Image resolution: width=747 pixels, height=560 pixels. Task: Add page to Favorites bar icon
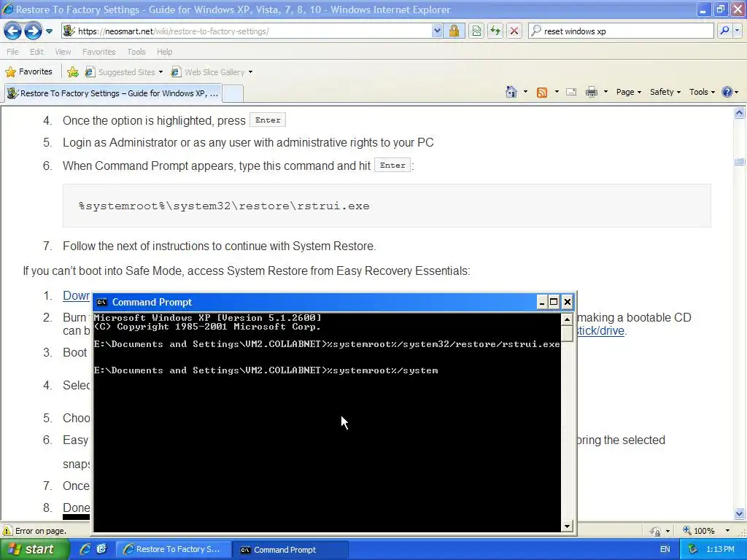[73, 72]
